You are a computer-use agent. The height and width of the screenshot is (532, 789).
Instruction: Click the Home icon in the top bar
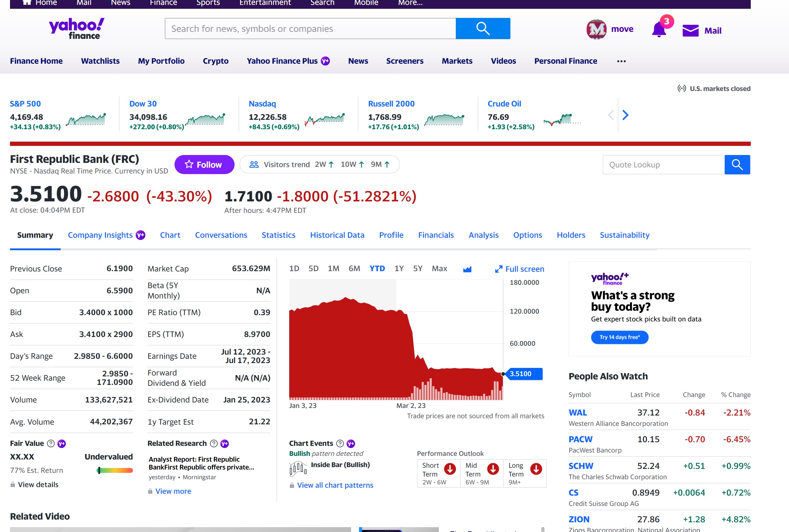tap(27, 3)
